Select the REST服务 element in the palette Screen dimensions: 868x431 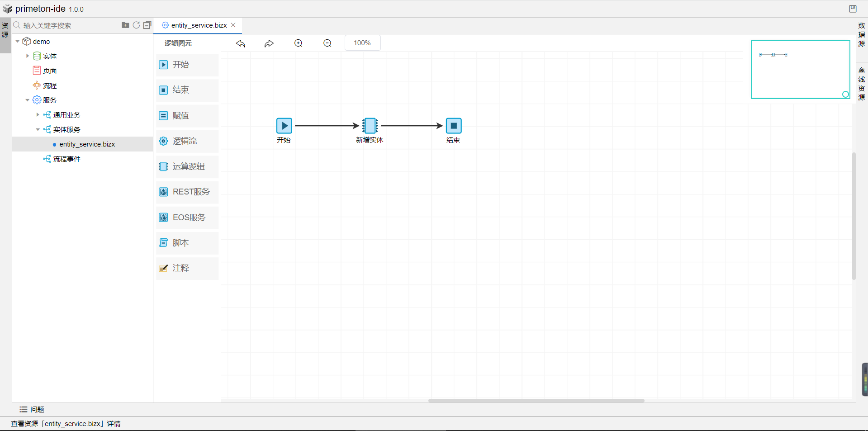187,192
